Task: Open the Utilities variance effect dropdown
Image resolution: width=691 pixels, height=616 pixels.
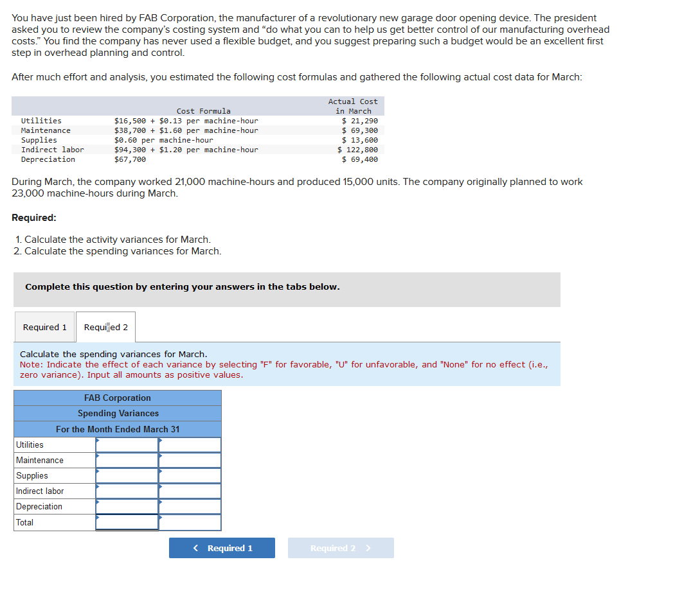Action: [190, 444]
